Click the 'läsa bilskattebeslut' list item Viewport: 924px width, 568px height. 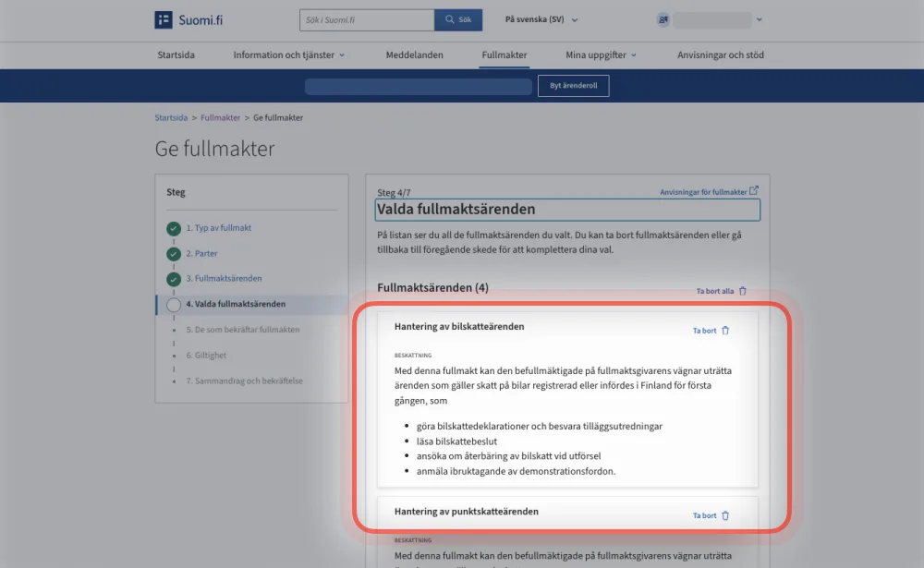coord(456,441)
